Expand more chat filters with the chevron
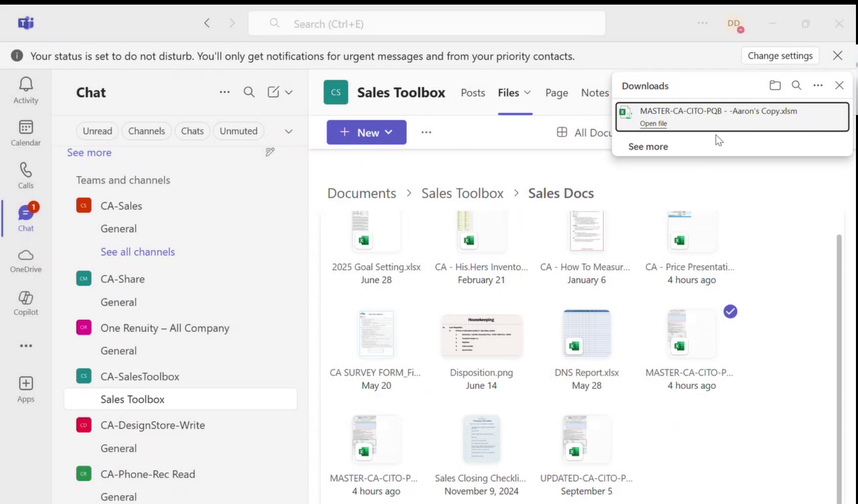The image size is (858, 504). coord(288,131)
